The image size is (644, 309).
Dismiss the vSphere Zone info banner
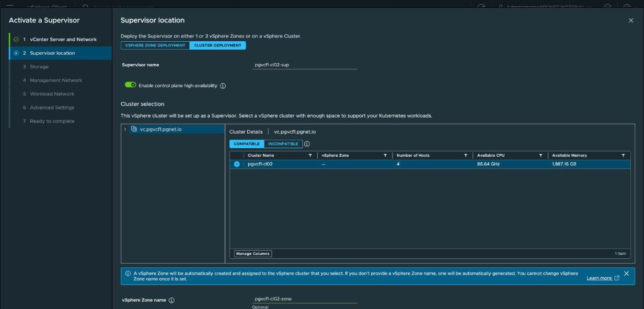point(626,274)
